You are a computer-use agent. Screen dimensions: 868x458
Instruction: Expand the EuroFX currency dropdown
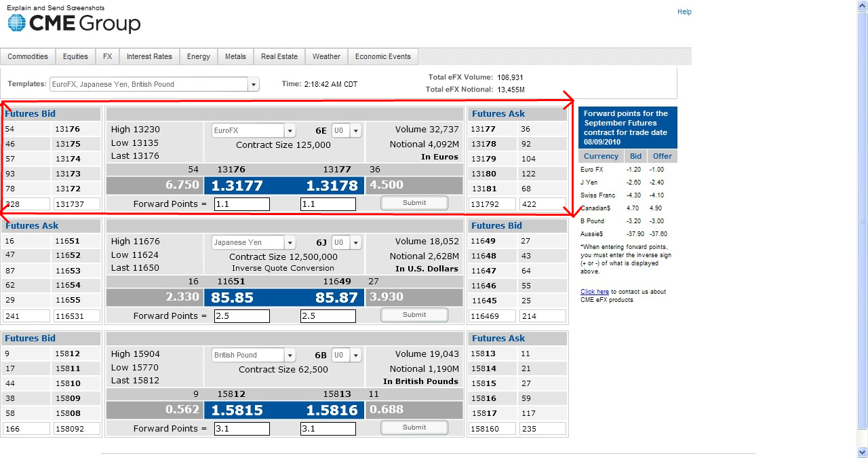(290, 131)
